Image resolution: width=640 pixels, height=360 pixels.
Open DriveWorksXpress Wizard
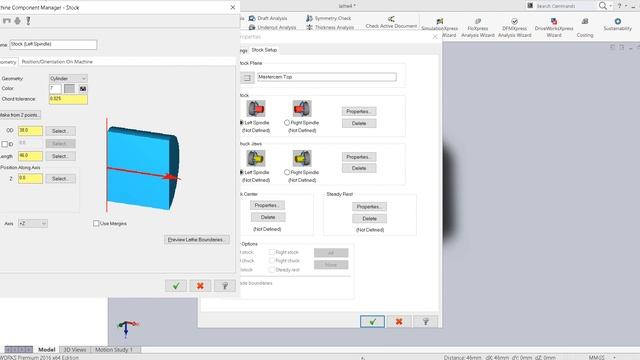tap(554, 28)
